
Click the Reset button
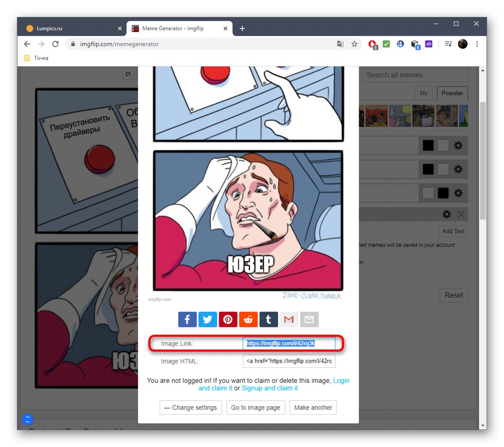pos(454,295)
